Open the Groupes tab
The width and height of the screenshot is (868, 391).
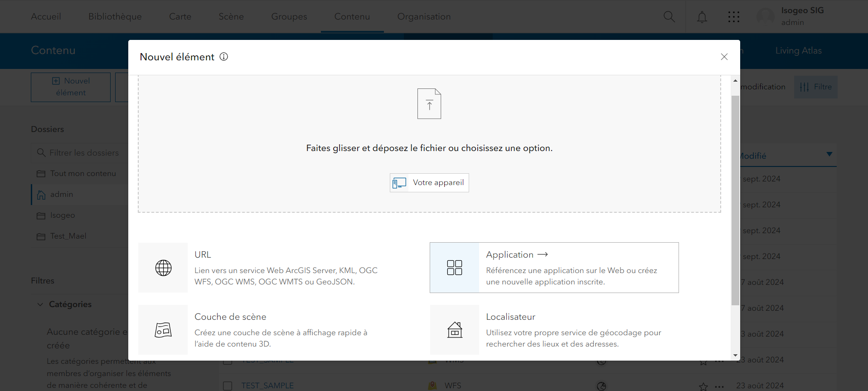pyautogui.click(x=289, y=17)
